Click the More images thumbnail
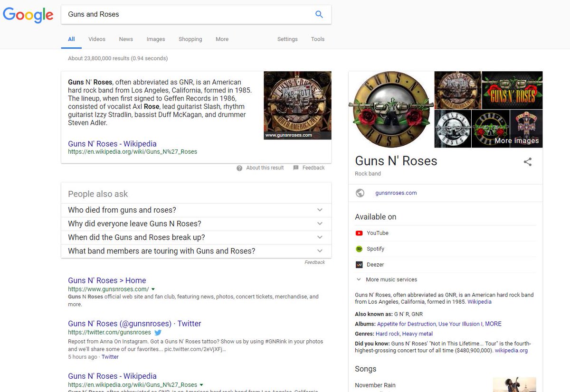Viewport: 570px width, 392px height. tap(526, 129)
